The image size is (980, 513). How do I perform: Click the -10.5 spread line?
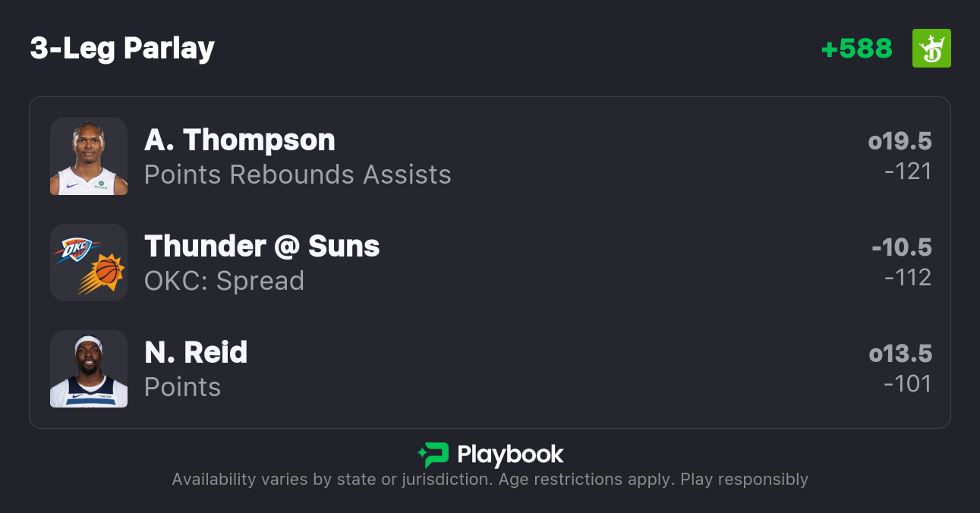[902, 248]
